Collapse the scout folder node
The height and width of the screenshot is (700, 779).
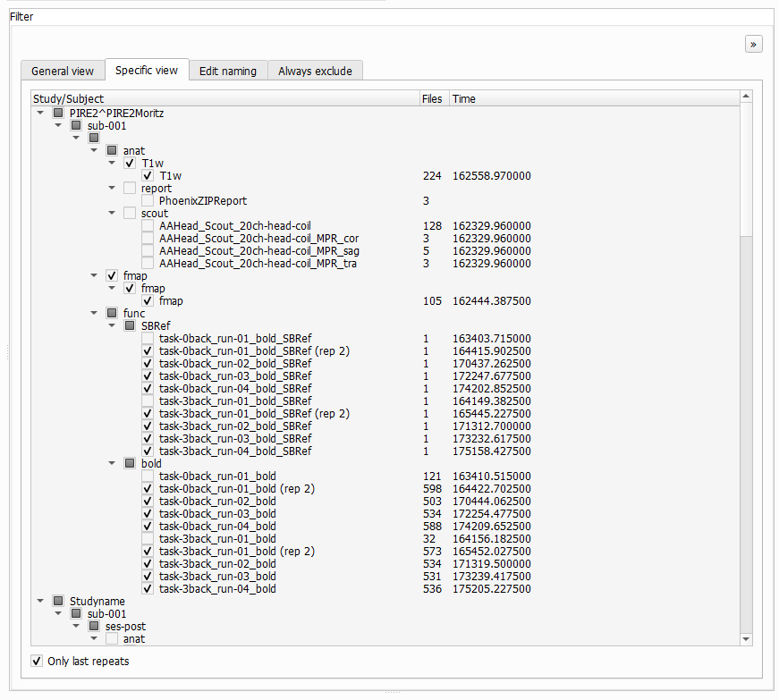pos(112,213)
